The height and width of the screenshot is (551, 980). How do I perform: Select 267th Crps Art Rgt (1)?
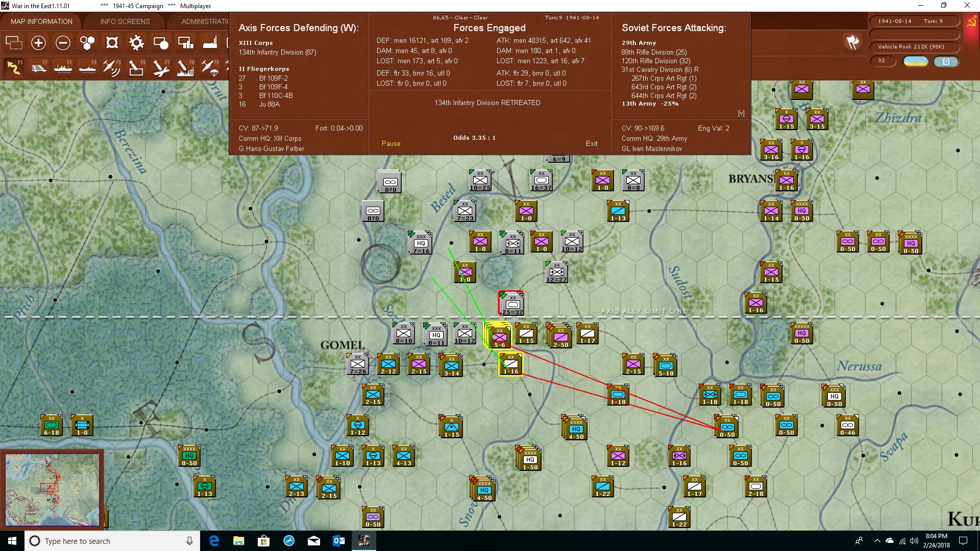tap(664, 78)
